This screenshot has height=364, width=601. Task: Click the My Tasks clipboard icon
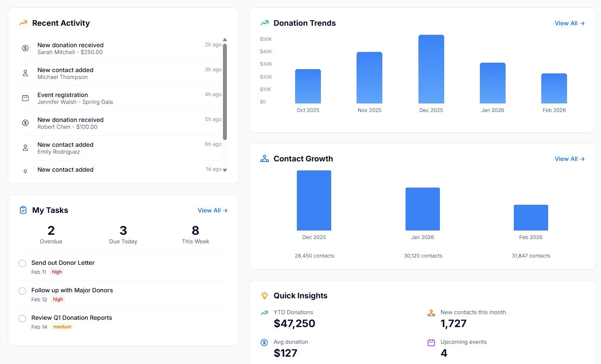tap(23, 210)
